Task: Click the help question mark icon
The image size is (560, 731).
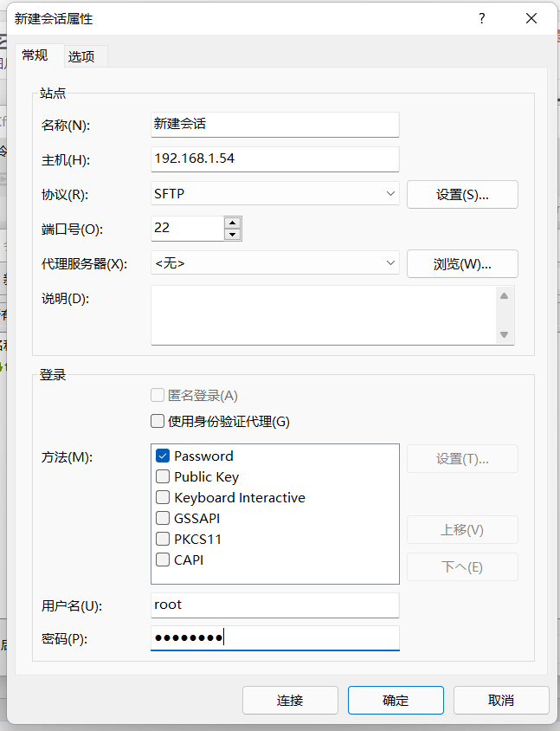Action: [x=482, y=18]
